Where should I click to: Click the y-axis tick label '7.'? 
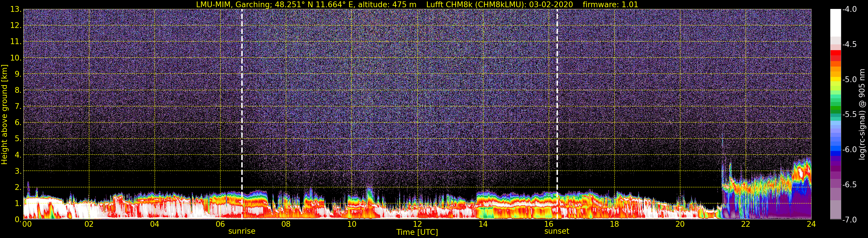coord(18,107)
